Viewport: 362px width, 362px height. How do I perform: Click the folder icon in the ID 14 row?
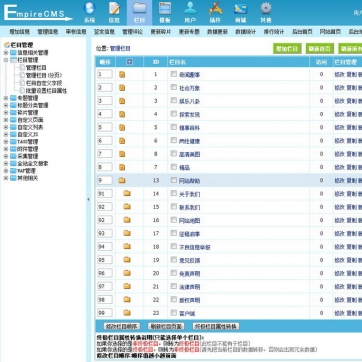click(x=127, y=193)
